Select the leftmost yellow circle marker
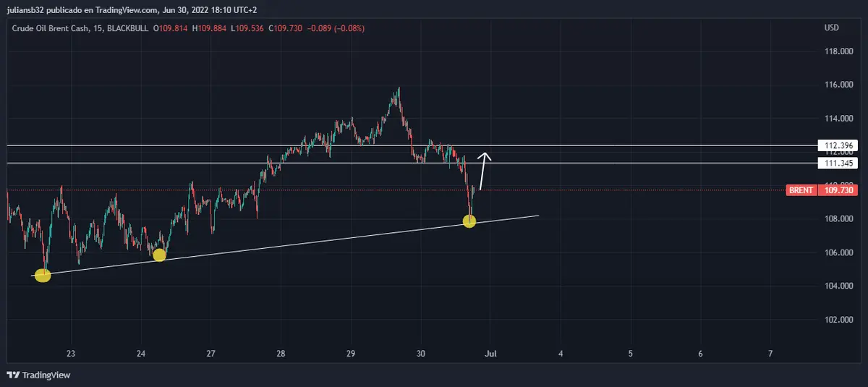The image size is (868, 387). coord(43,275)
